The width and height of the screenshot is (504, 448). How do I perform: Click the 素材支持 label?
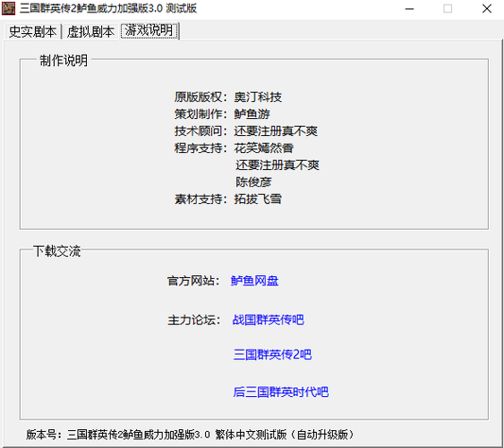(x=200, y=198)
